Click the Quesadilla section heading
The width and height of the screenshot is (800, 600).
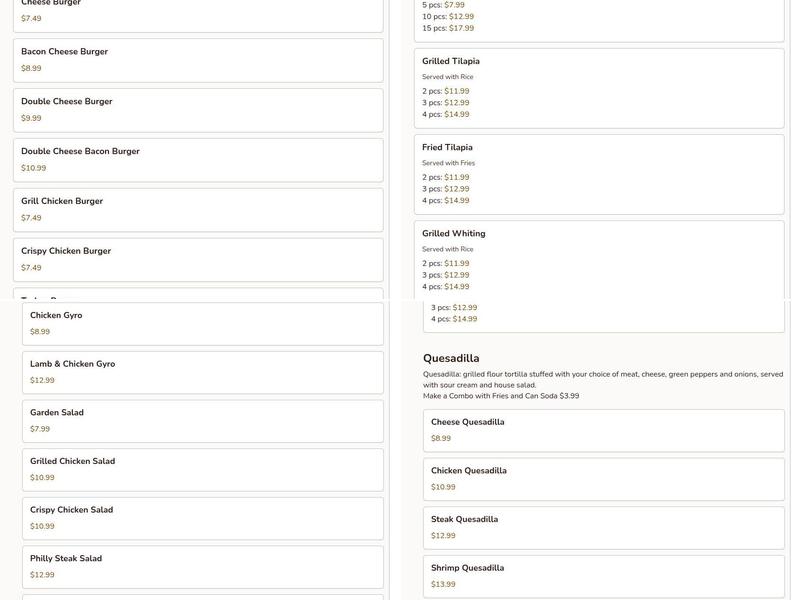coord(451,358)
